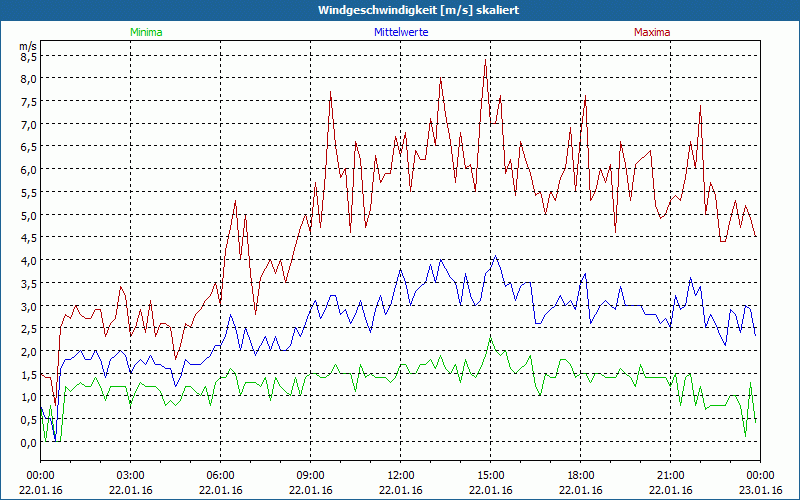Click the 15:00 time axis label
The width and height of the screenshot is (800, 500).
point(491,475)
